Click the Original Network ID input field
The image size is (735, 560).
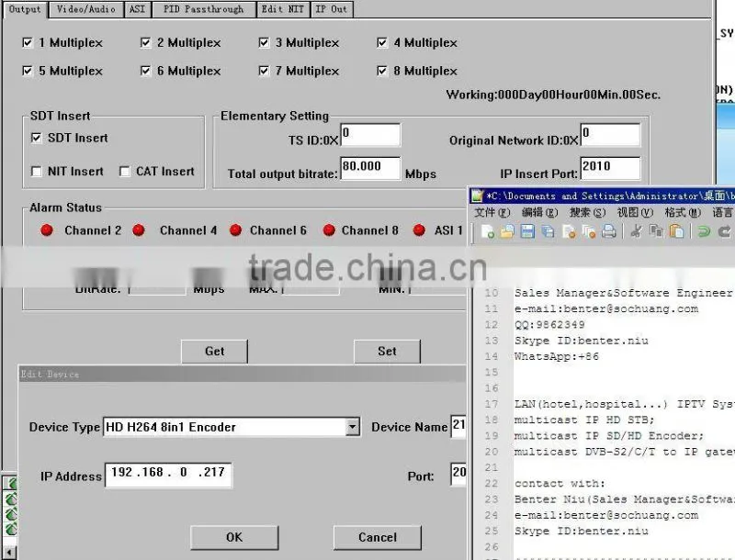tap(610, 135)
